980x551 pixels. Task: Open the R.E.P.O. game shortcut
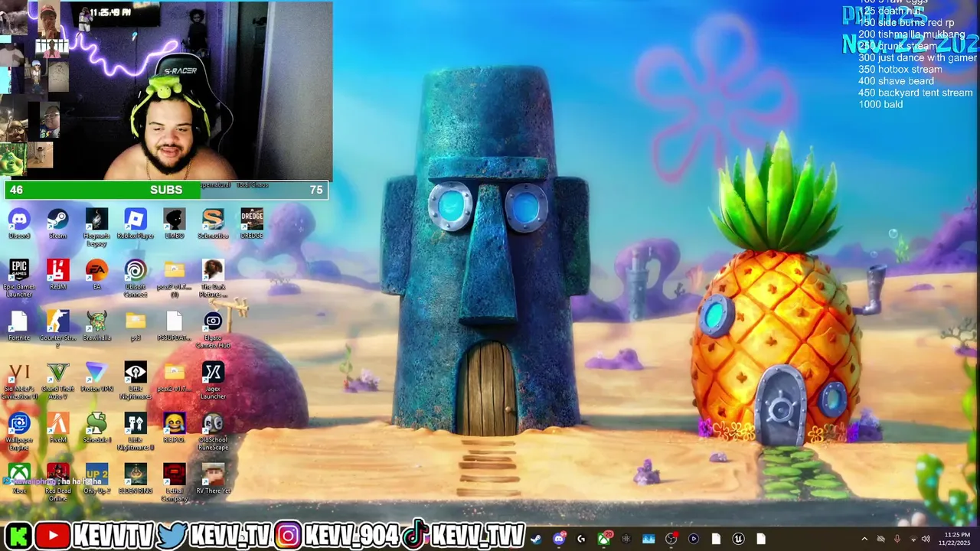tap(175, 429)
